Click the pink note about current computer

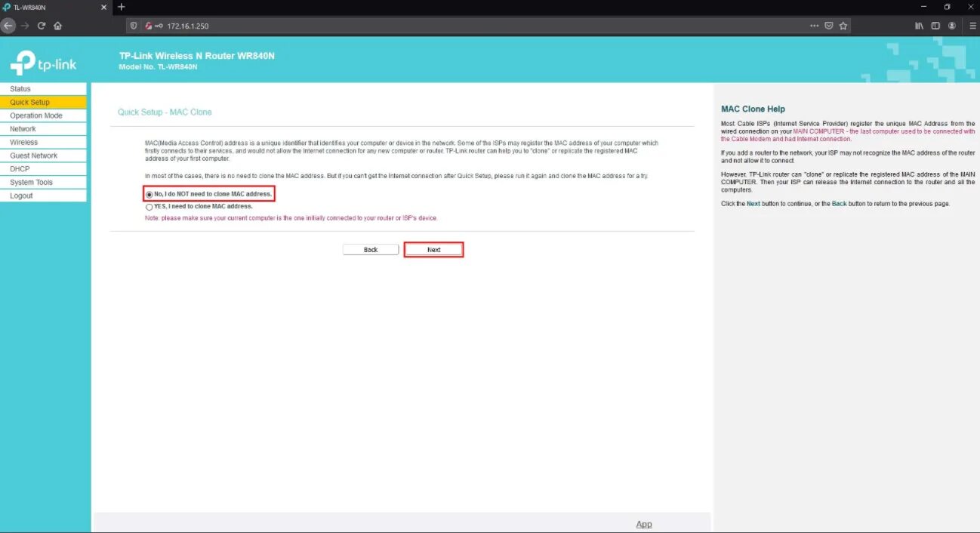click(291, 218)
